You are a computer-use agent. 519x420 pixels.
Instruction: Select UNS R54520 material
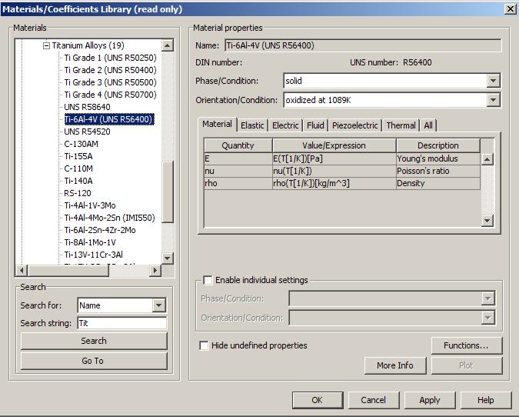point(87,132)
